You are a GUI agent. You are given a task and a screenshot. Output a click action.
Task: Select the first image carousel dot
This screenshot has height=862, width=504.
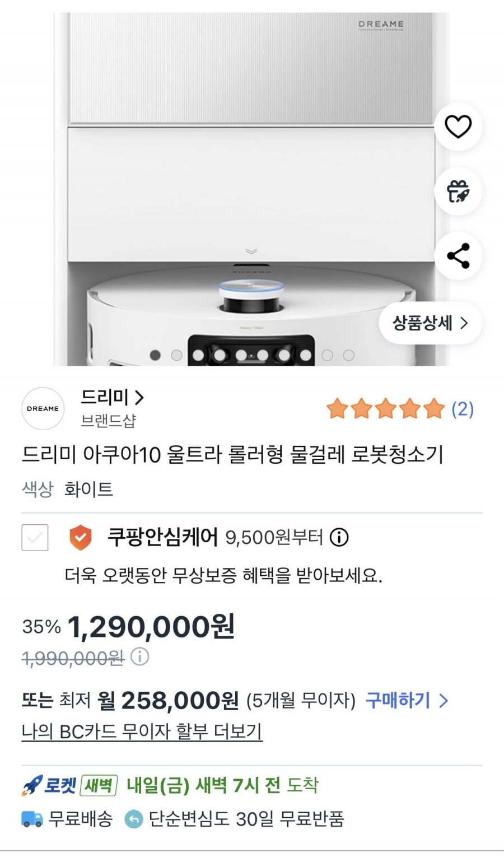(155, 355)
